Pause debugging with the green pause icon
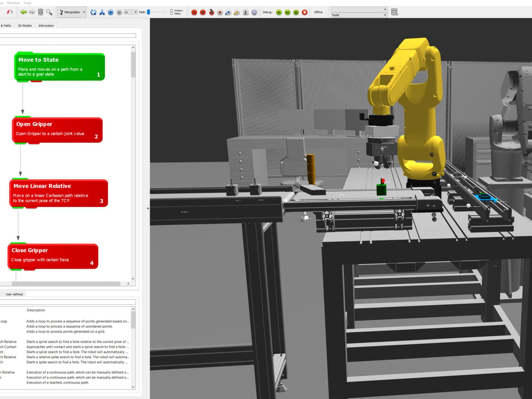Screen dimensions: 532x399 pyautogui.click(x=296, y=12)
